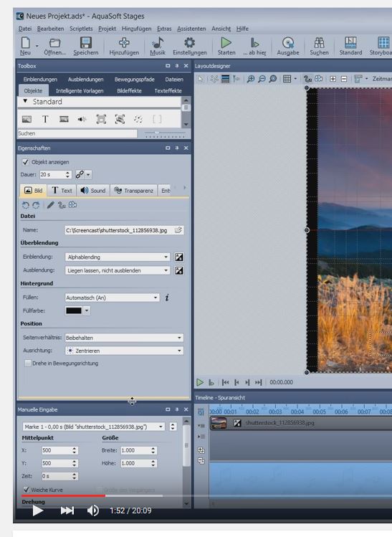Open Einblendung settings icon beside Alphablending
This screenshot has height=537, width=392.
click(178, 257)
